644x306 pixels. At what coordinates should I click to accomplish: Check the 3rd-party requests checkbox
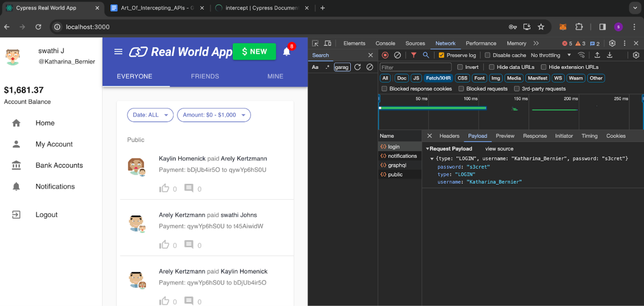517,89
